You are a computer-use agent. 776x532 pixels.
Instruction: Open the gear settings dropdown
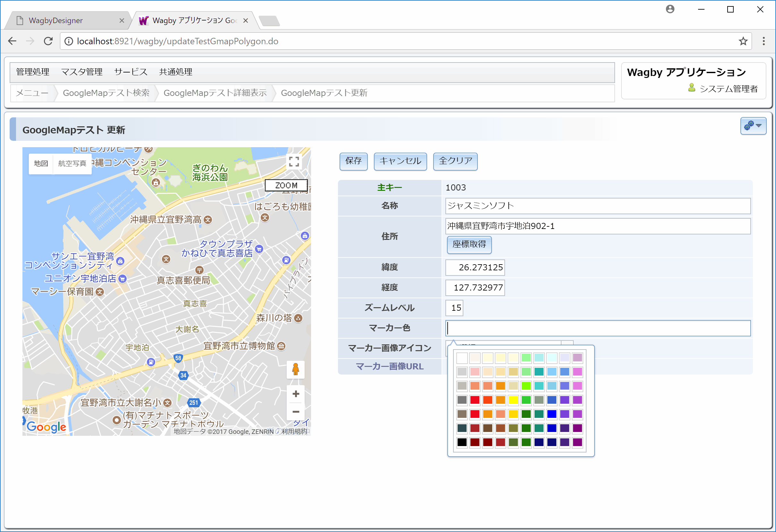(753, 126)
